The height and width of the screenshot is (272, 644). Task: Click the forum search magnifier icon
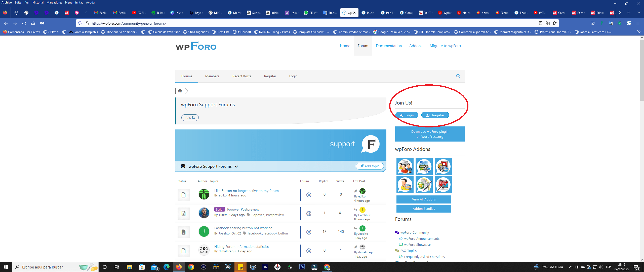pos(458,76)
